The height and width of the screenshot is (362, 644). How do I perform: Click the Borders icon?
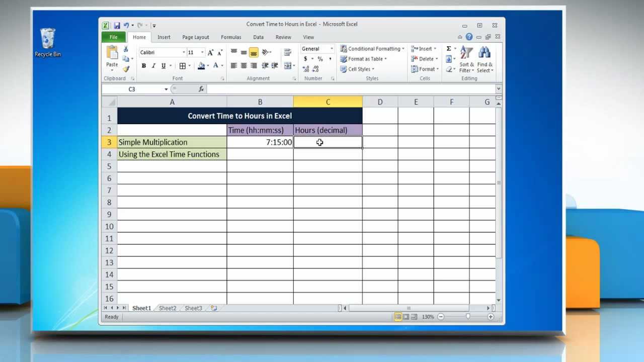(x=182, y=66)
